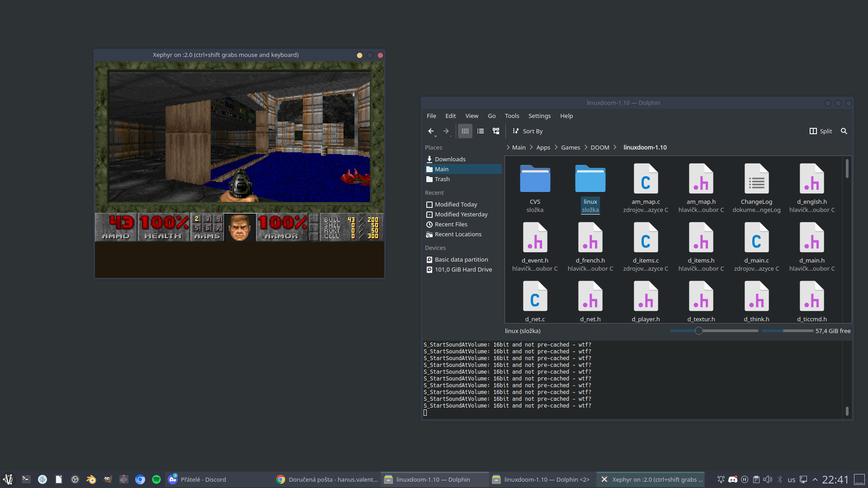
Task: Switch to Compact view mode
Action: (x=480, y=131)
